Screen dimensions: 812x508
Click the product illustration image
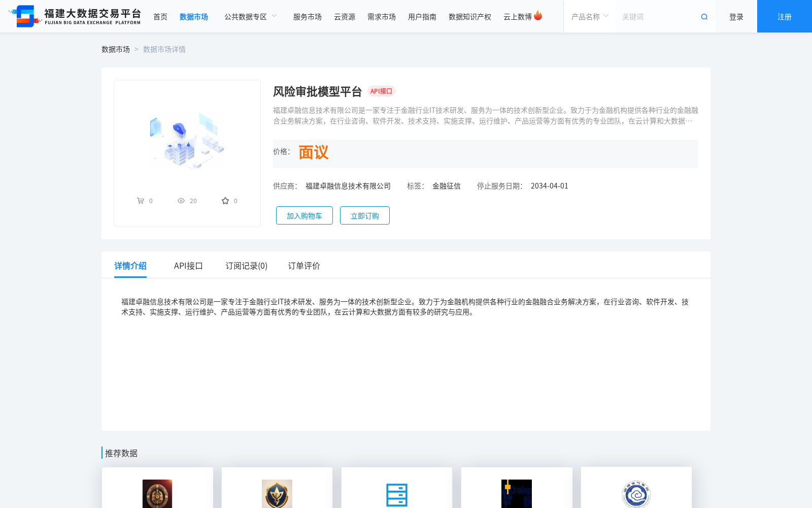click(x=187, y=140)
